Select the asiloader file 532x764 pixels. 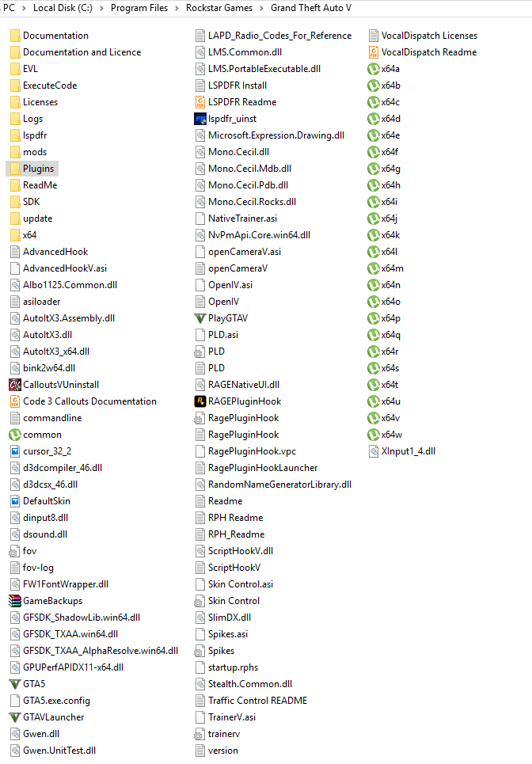(35, 302)
